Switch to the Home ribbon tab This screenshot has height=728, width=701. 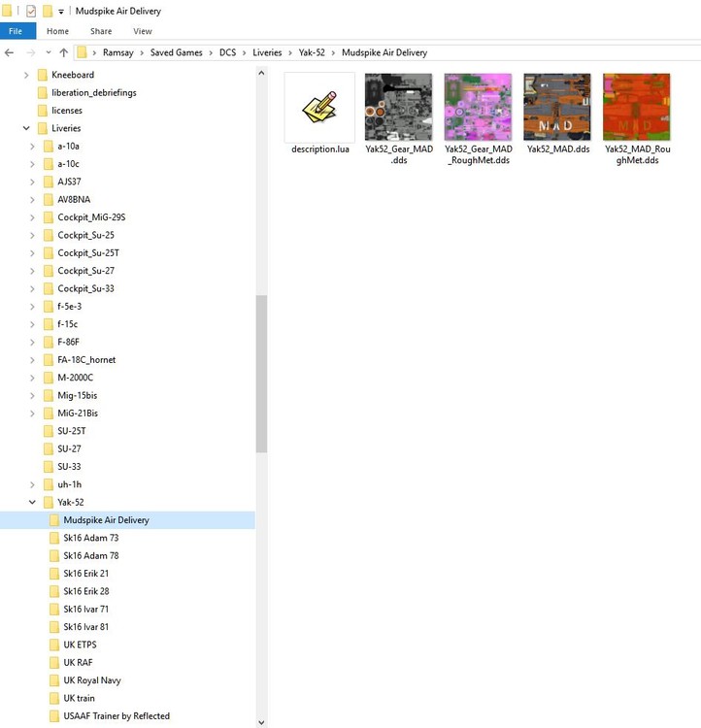(57, 31)
